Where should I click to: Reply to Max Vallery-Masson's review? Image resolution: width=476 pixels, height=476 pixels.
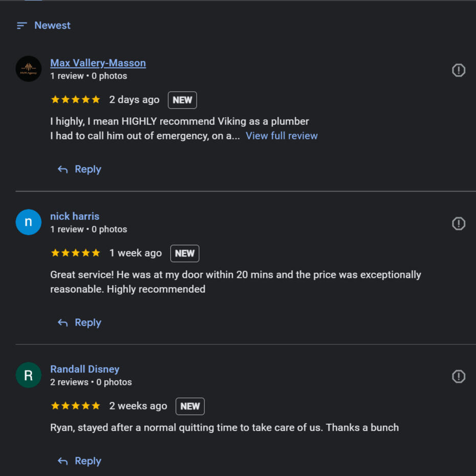click(79, 169)
